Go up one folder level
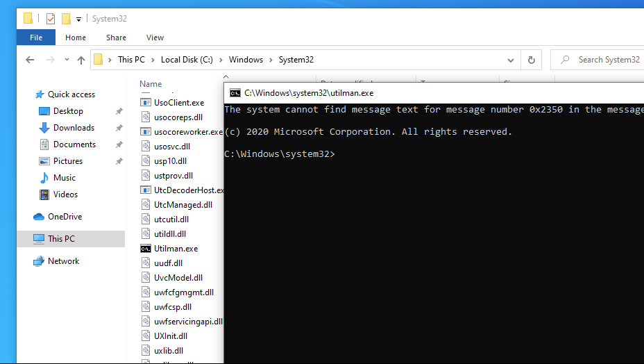The image size is (644, 364). (x=81, y=60)
